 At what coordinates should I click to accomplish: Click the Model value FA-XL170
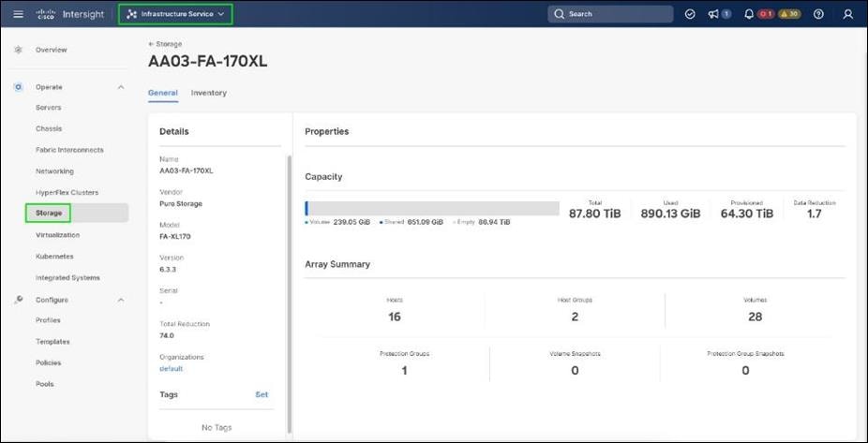[175, 236]
